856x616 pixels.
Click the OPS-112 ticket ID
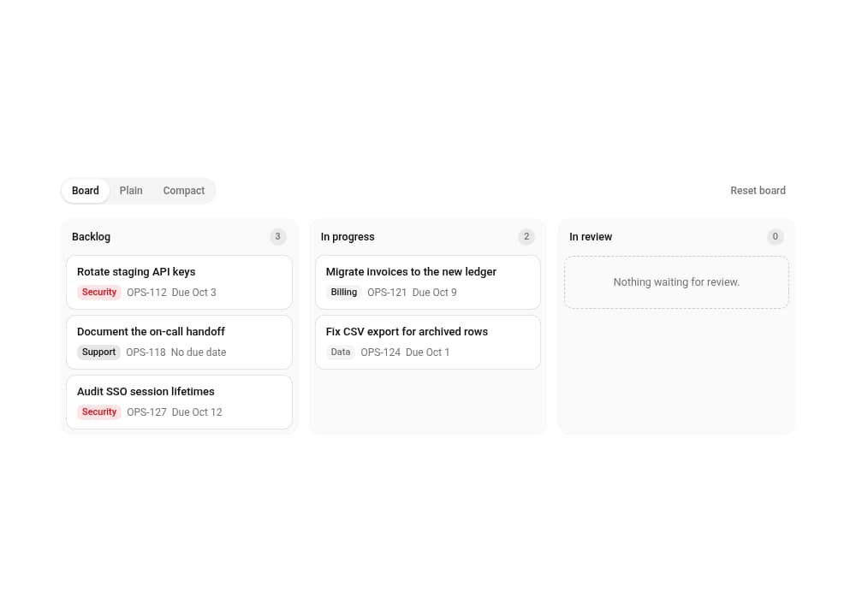(x=147, y=293)
